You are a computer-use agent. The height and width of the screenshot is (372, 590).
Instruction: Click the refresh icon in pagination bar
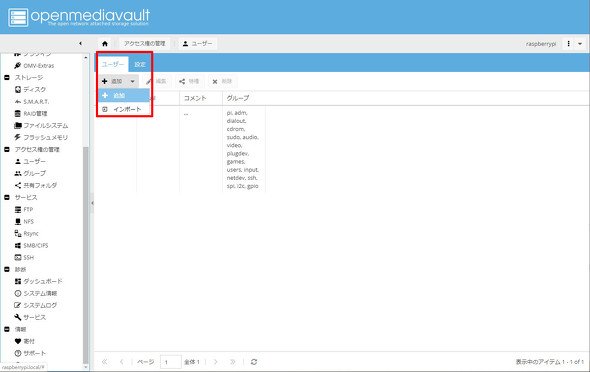tap(254, 362)
